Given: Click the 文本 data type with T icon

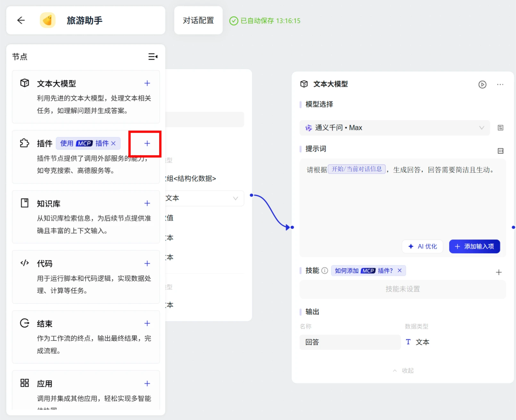Looking at the screenshot, I should click(417, 342).
